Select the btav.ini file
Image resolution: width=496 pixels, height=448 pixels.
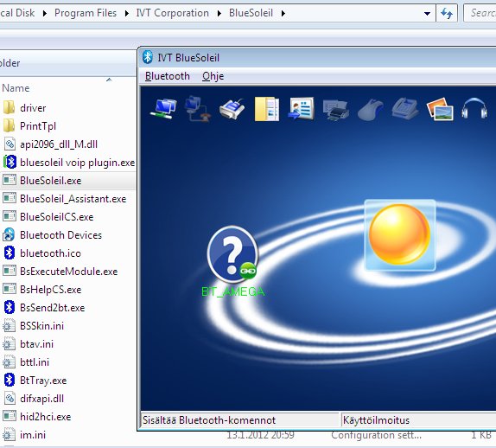coord(36,344)
